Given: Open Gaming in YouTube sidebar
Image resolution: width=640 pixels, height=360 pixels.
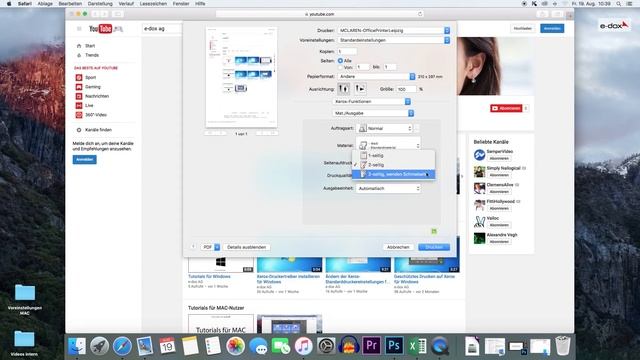Looking at the screenshot, I should click(x=93, y=87).
